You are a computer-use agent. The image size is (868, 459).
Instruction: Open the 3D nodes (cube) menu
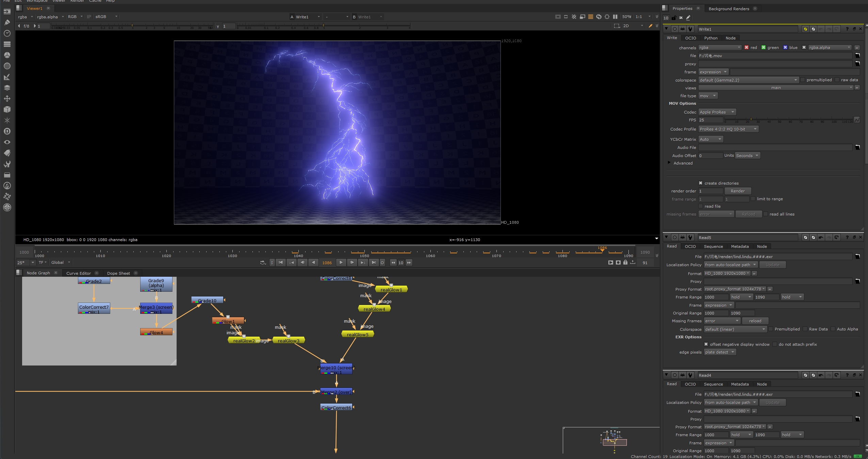pos(7,109)
